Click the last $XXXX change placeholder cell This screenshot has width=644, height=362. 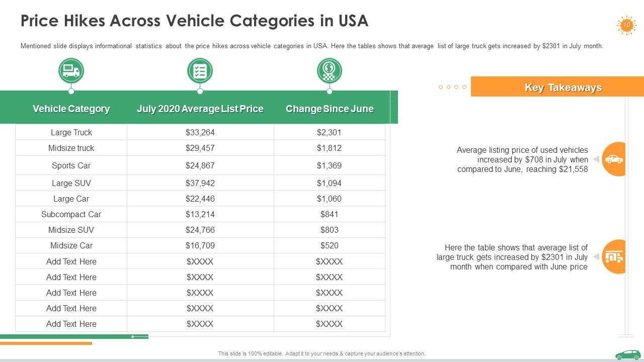click(x=329, y=324)
